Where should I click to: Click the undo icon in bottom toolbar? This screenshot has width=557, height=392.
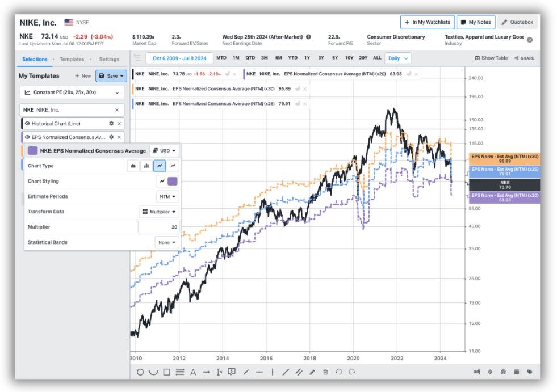click(339, 372)
